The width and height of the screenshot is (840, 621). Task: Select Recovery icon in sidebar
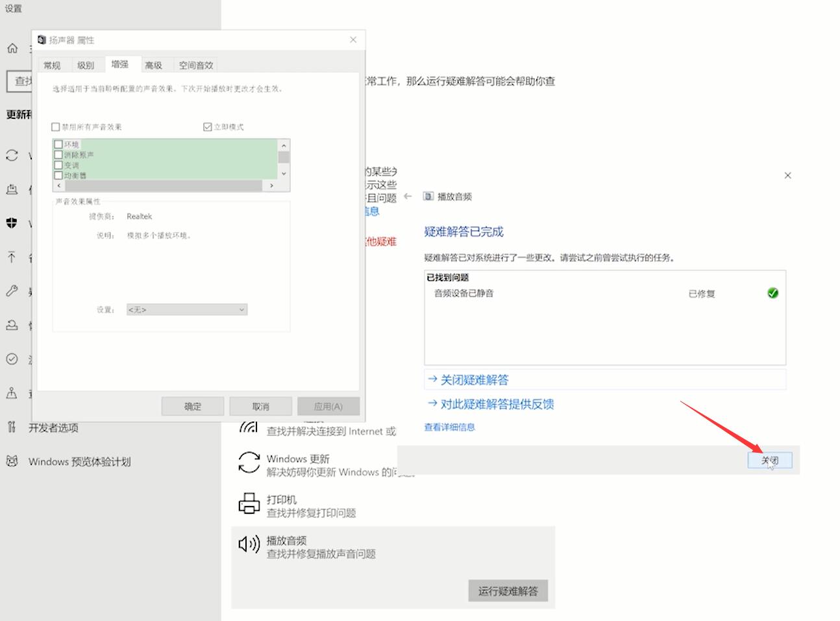12,325
